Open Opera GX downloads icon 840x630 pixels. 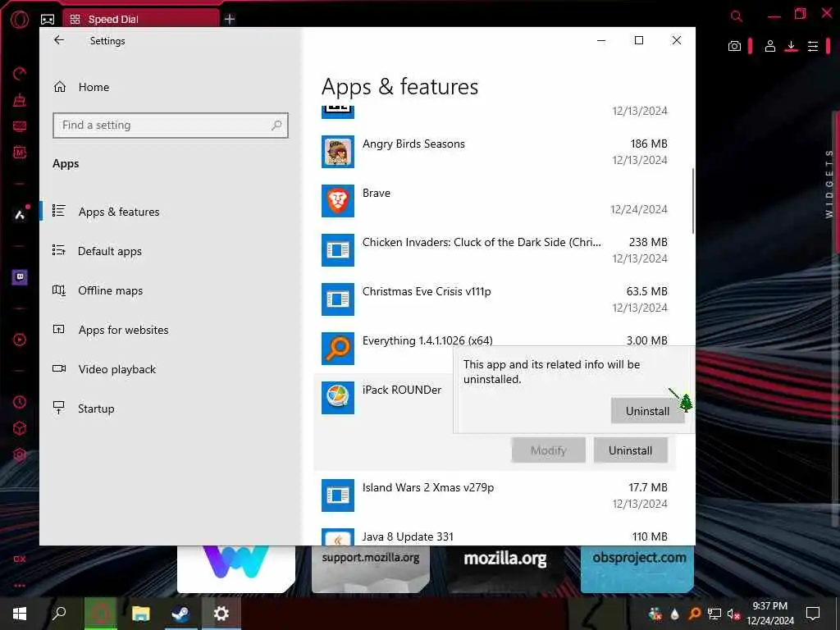tap(791, 46)
